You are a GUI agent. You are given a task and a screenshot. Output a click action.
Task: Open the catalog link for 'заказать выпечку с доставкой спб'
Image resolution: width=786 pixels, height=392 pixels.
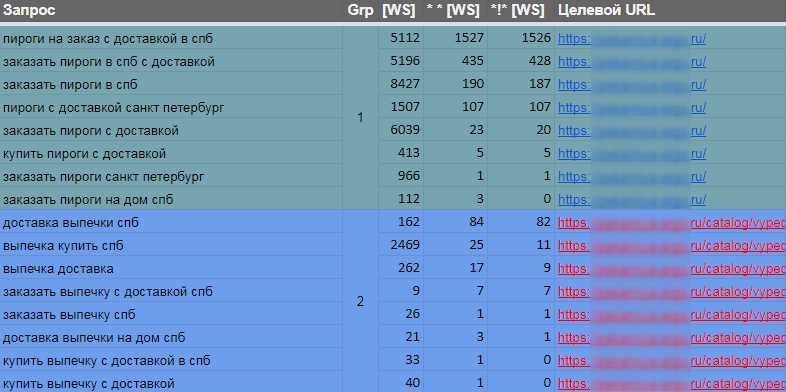[x=672, y=292]
